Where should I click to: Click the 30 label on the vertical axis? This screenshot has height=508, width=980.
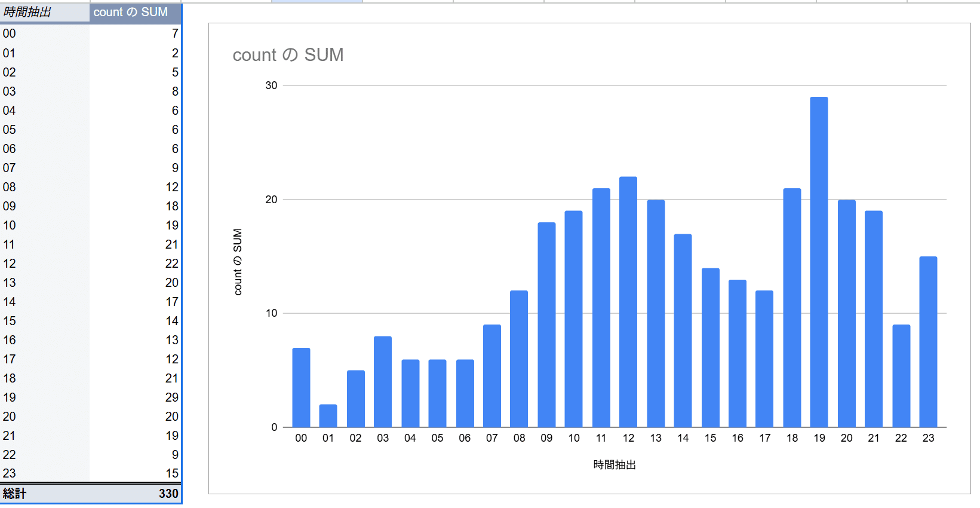point(271,85)
